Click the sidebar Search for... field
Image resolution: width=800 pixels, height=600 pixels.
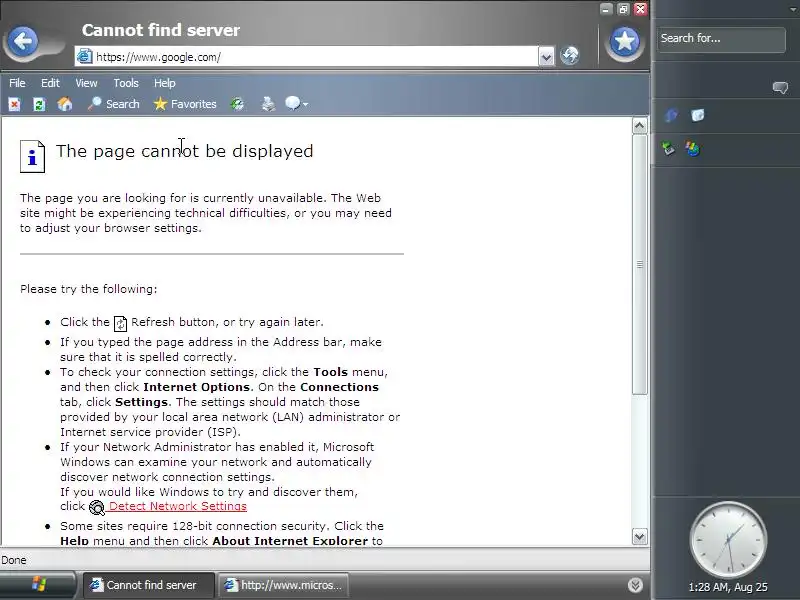(x=721, y=39)
